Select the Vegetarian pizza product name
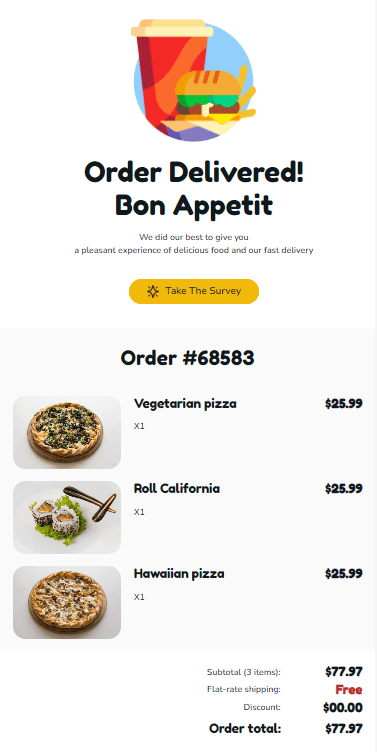Viewport: 377px width, 752px height. (x=185, y=404)
